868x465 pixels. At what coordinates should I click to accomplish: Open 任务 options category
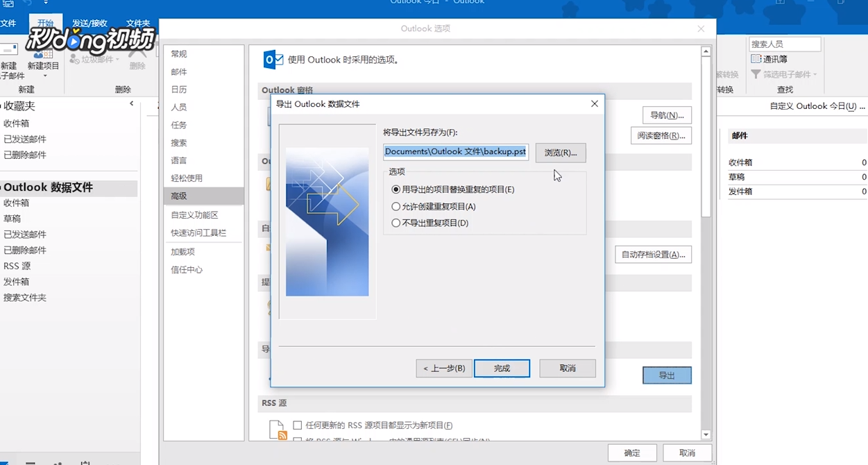[x=204, y=125]
